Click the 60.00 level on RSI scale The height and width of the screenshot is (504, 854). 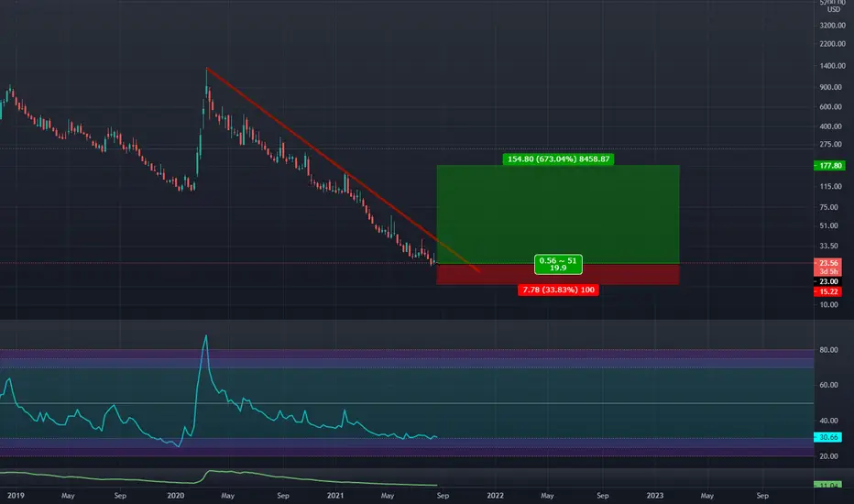[x=829, y=385]
